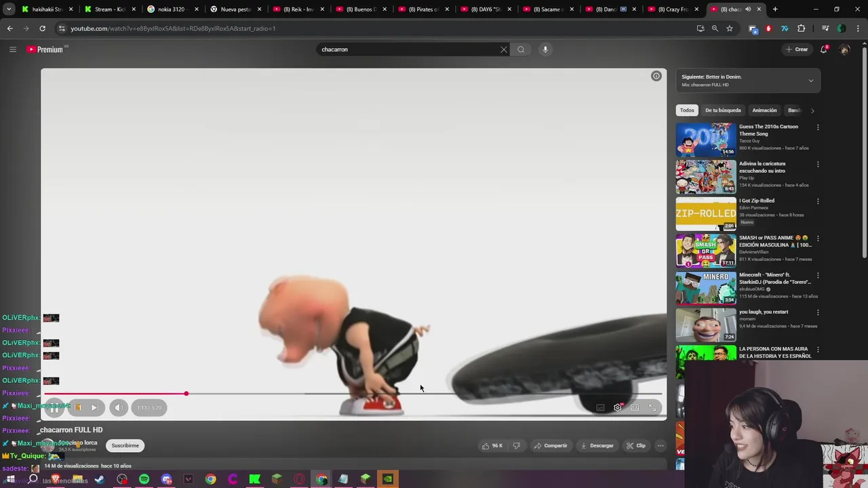This screenshot has height=488, width=868.
Task: Open 'I Got Zip-Rolled' video title
Action: 756,201
